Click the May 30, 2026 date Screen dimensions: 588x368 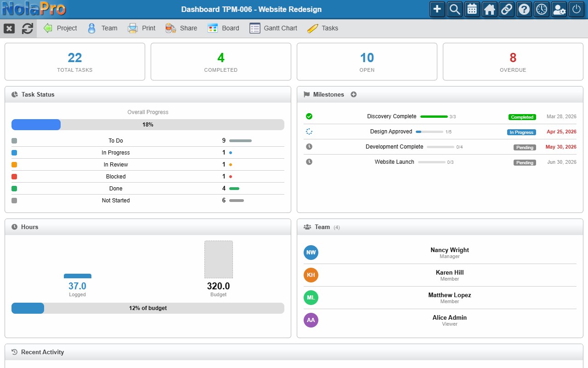(561, 147)
